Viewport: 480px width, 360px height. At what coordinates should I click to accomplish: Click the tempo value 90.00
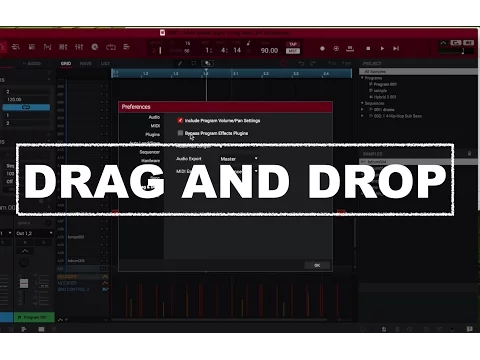pos(269,50)
